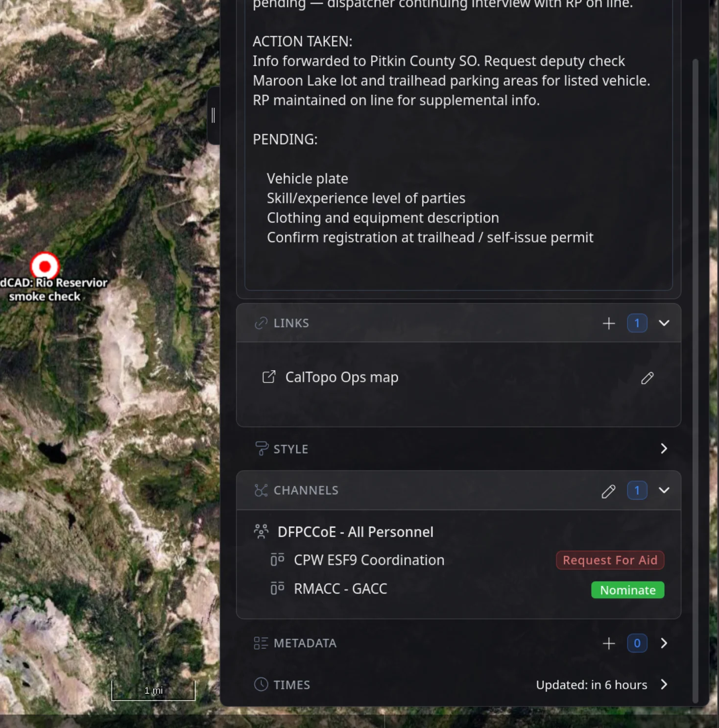This screenshot has height=728, width=719.
Task: Click the 1 mi map scale bar
Action: coord(153,691)
